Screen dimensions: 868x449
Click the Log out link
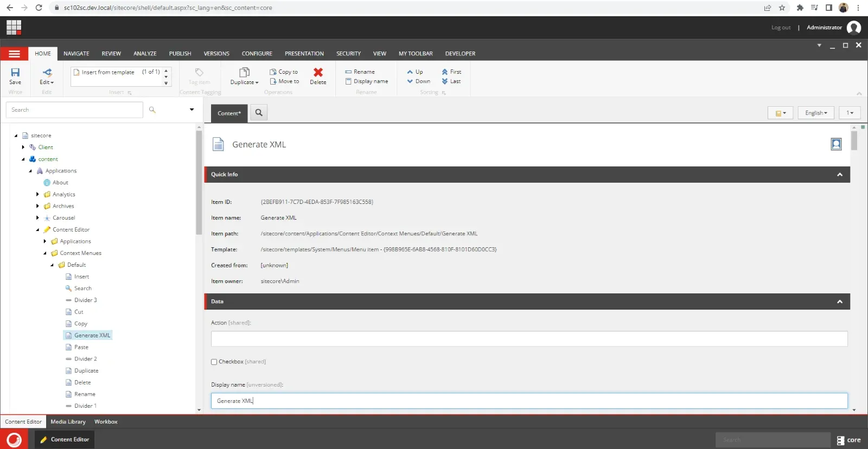pyautogui.click(x=781, y=28)
